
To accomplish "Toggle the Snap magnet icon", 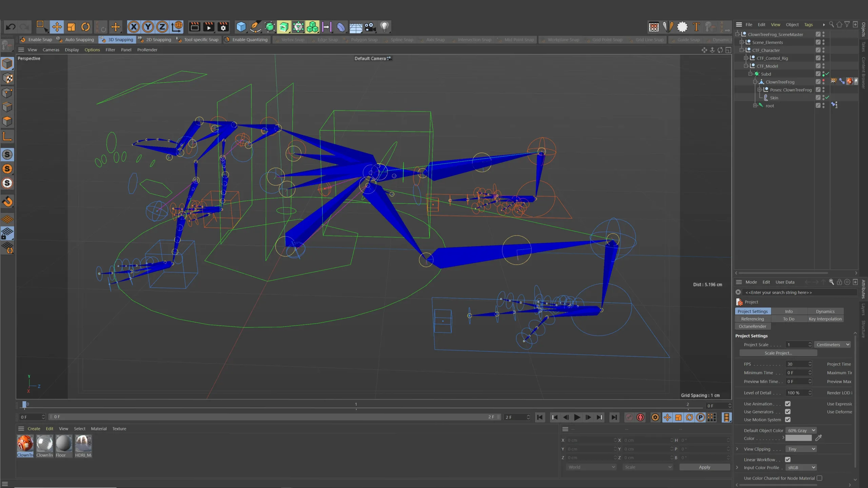I will [7, 202].
